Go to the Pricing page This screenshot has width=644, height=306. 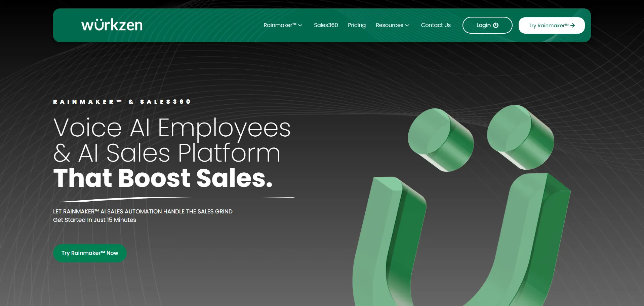click(x=357, y=25)
